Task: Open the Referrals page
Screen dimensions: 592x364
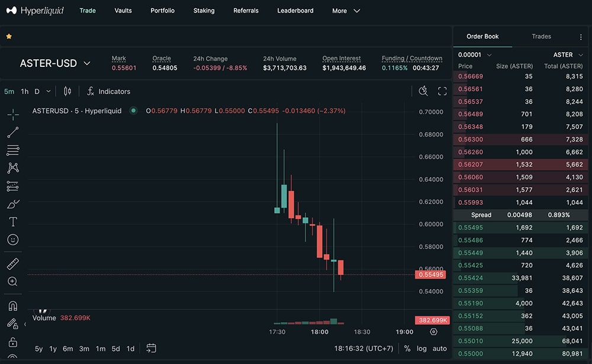Action: (246, 11)
